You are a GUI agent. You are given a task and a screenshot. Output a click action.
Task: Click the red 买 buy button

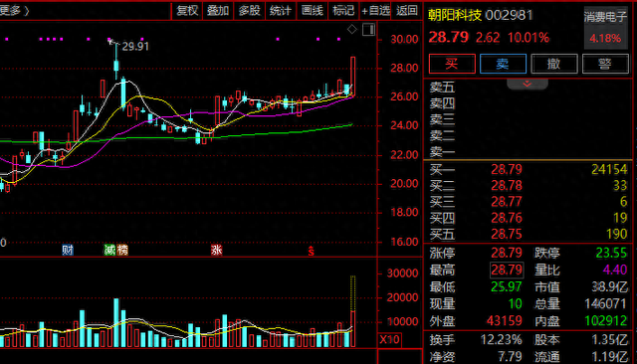(452, 64)
